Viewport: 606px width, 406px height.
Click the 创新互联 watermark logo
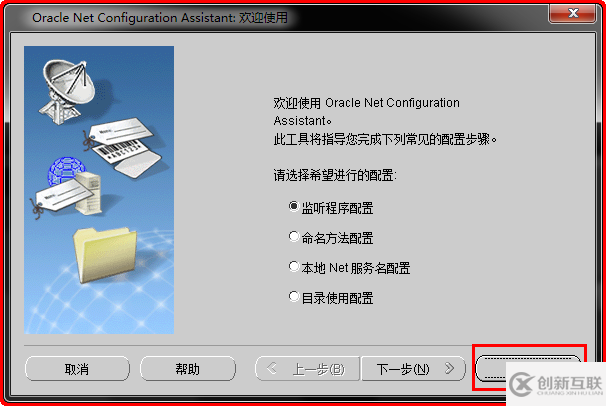point(556,384)
